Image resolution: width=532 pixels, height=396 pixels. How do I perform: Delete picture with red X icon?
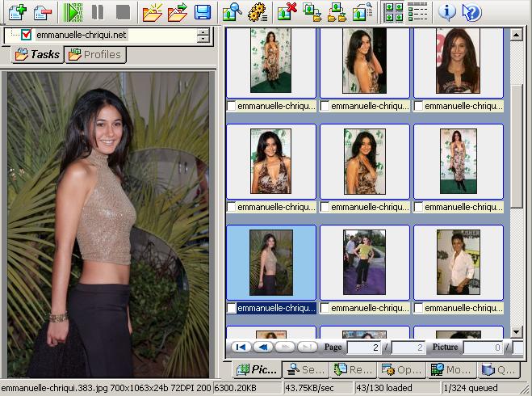coord(287,12)
